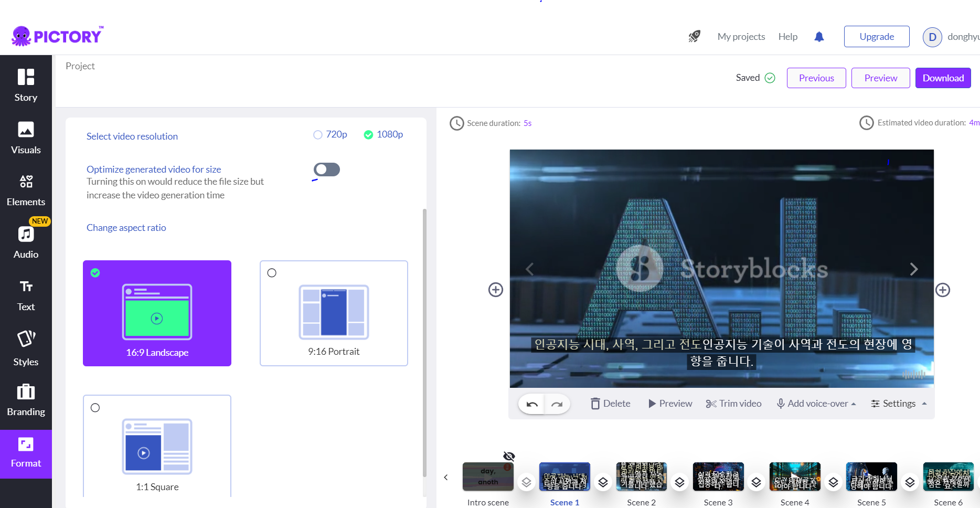The height and width of the screenshot is (508, 980).
Task: Open the Format sidebar panel
Action: pyautogui.click(x=26, y=453)
